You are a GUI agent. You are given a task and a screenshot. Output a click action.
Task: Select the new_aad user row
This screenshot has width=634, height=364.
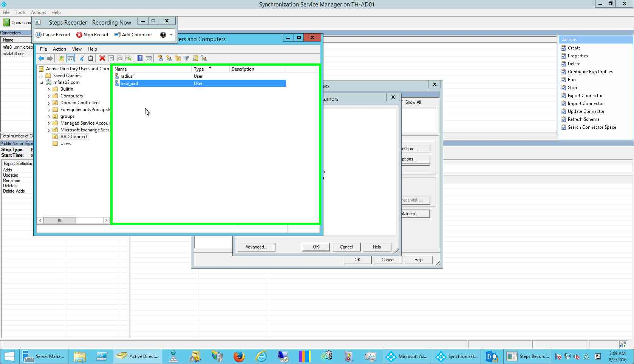(x=200, y=83)
